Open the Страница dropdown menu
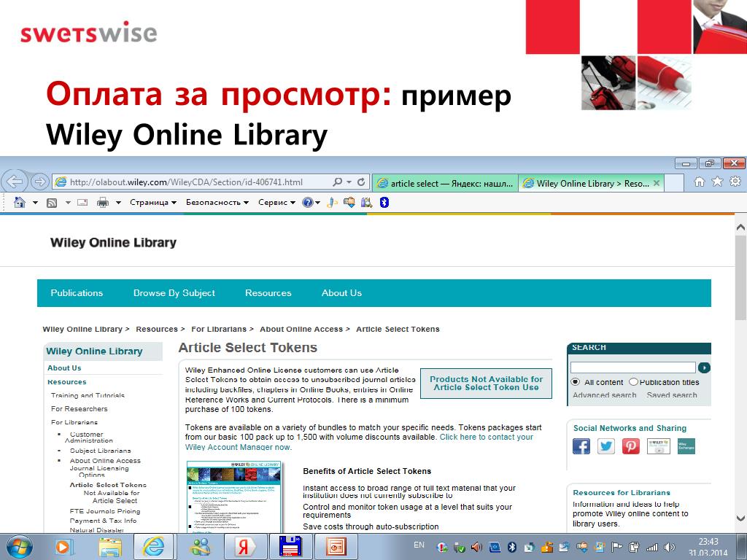Image resolution: width=747 pixels, height=560 pixels. point(153,203)
